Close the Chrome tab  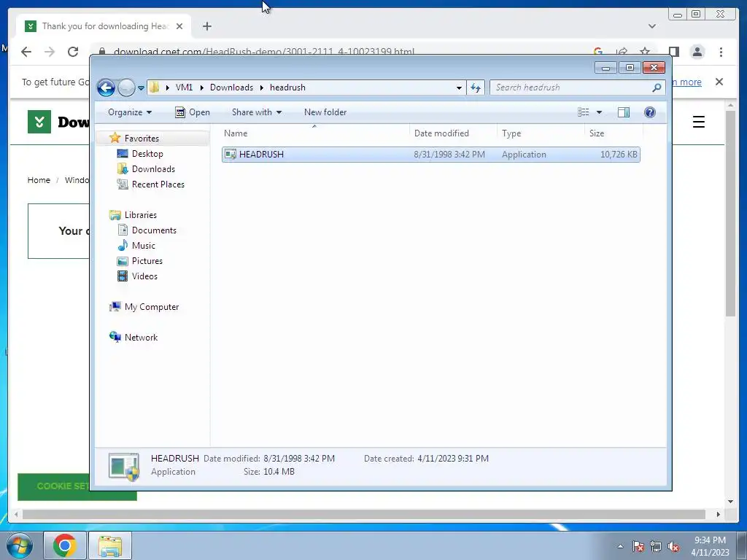(179, 26)
